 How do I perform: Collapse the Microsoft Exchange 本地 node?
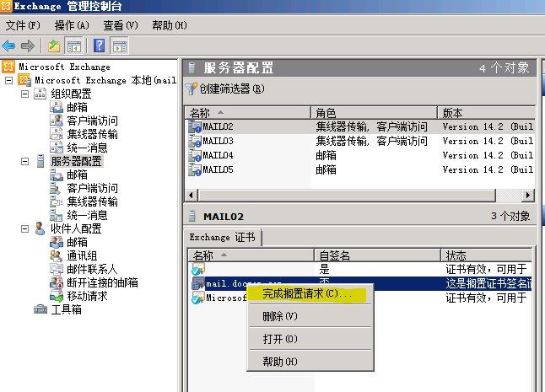pyautogui.click(x=9, y=81)
